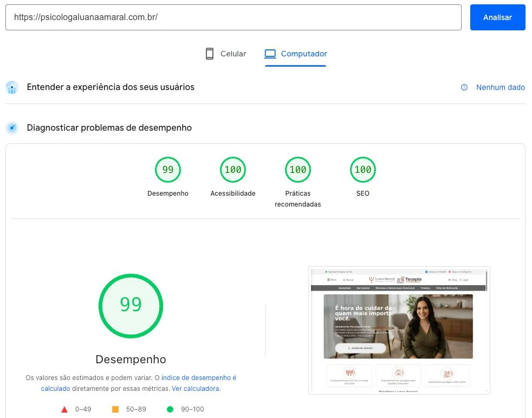This screenshot has height=418, width=532.
Task: Click the performance diagnosis radar icon
Action: coord(12,128)
